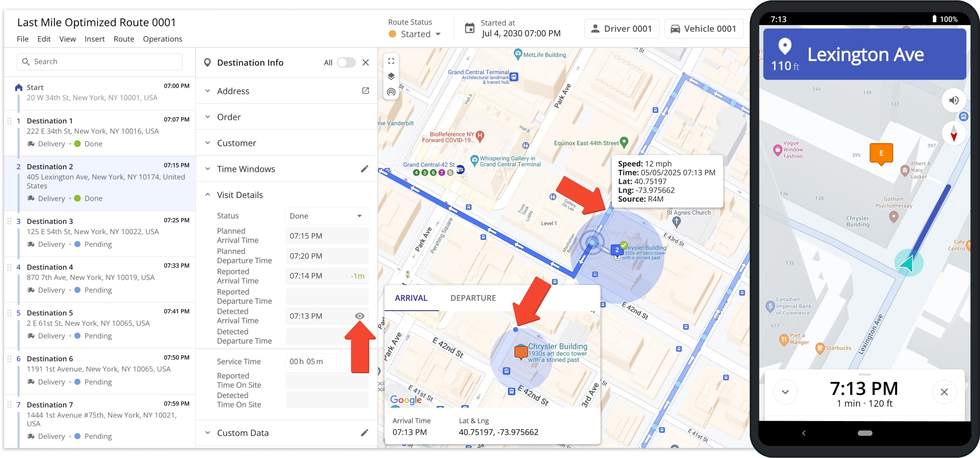Viewport: 980px width, 458px height.
Task: Tap the compass button on phone map
Action: [x=954, y=134]
